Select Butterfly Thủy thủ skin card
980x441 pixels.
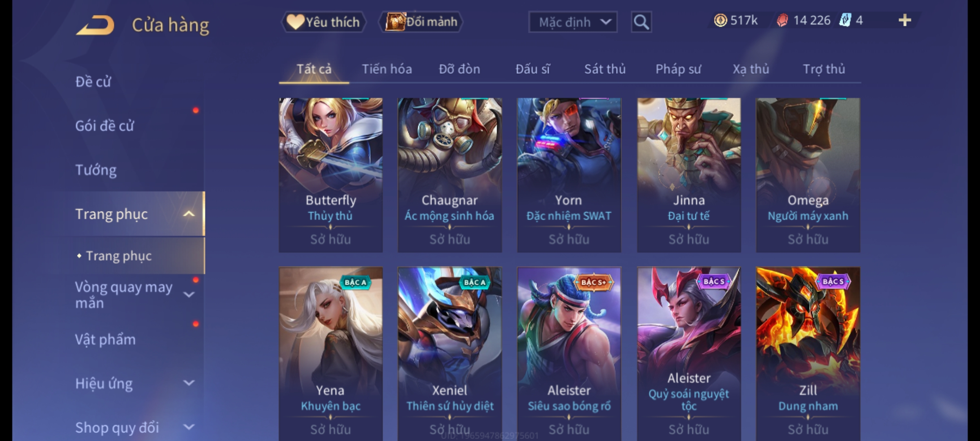(x=331, y=175)
